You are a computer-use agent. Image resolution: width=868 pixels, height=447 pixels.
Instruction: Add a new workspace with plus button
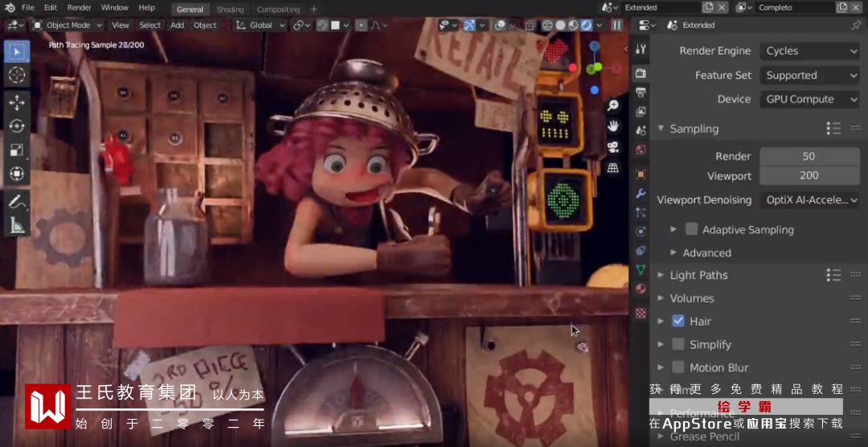pyautogui.click(x=314, y=10)
